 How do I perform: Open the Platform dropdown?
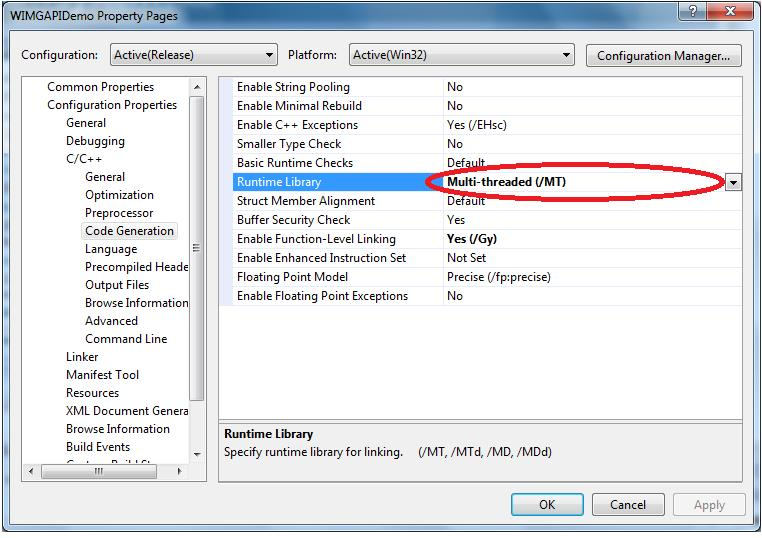pos(462,55)
